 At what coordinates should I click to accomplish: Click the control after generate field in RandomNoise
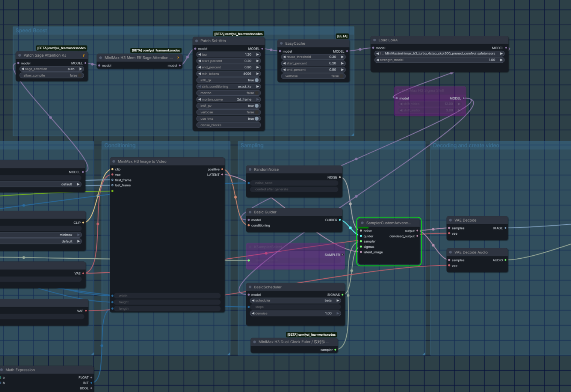coord(294,190)
